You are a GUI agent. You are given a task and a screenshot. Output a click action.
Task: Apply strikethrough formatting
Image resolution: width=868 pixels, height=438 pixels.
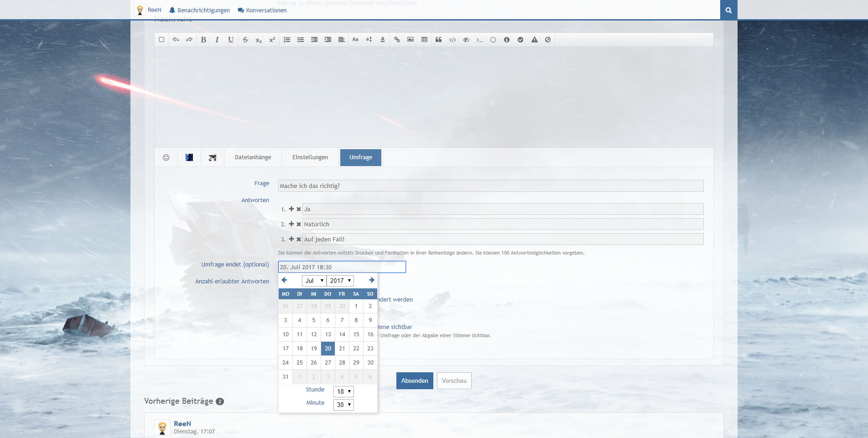[x=245, y=40]
